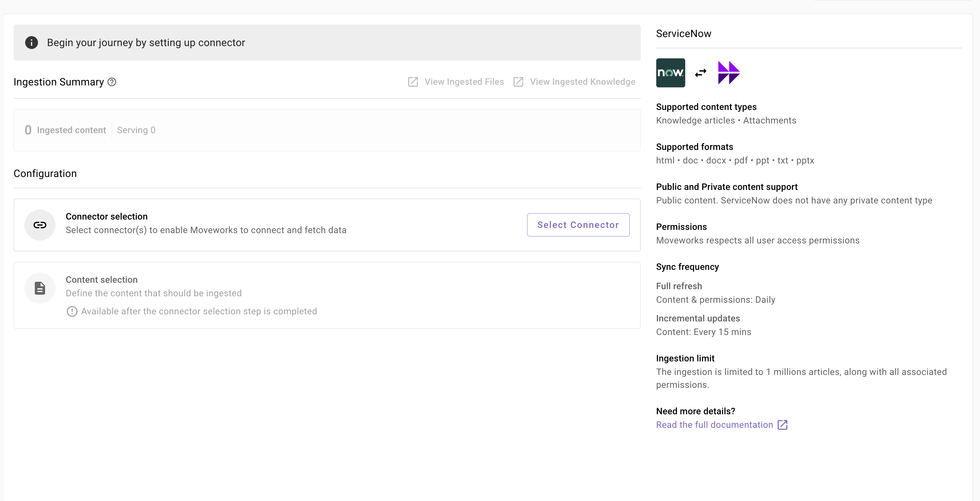Open Read the full documentation link
The image size is (980, 501).
[x=715, y=425]
